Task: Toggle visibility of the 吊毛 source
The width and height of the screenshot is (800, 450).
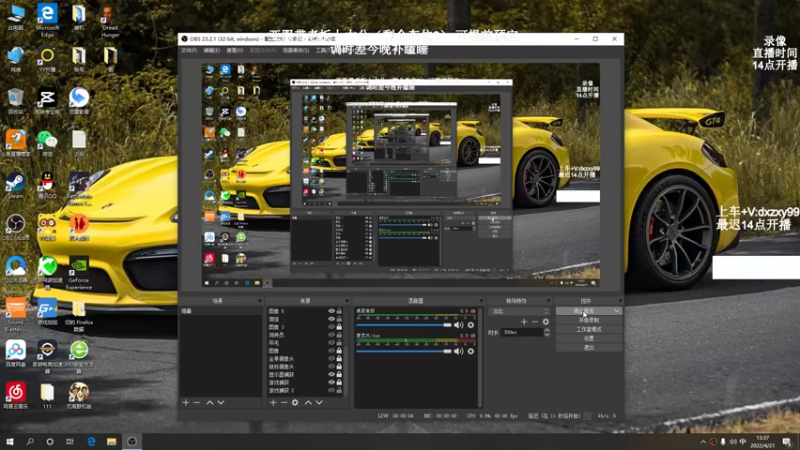Action: 331,342
